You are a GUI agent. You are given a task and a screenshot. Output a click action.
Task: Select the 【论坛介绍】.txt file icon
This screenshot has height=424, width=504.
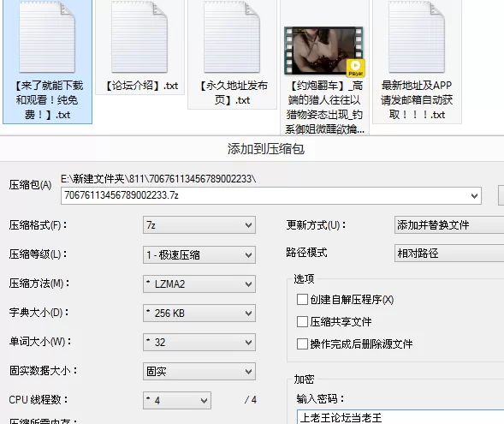click(139, 38)
